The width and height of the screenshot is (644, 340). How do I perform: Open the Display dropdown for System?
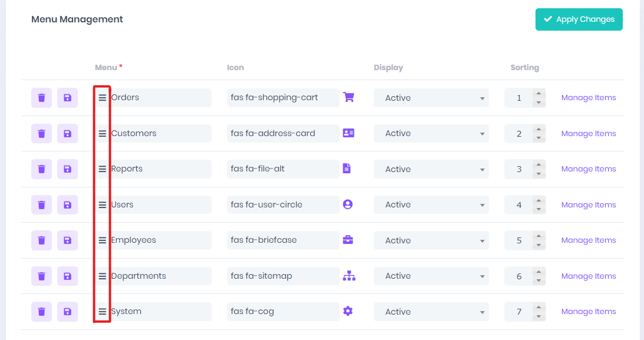point(431,312)
